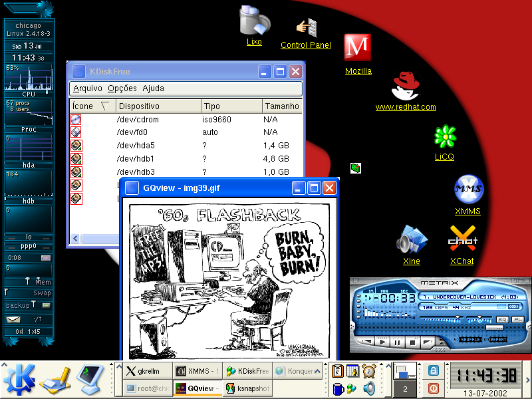Open the pager applet handle arrow
The width and height of the screenshot is (532, 399).
(x=388, y=365)
